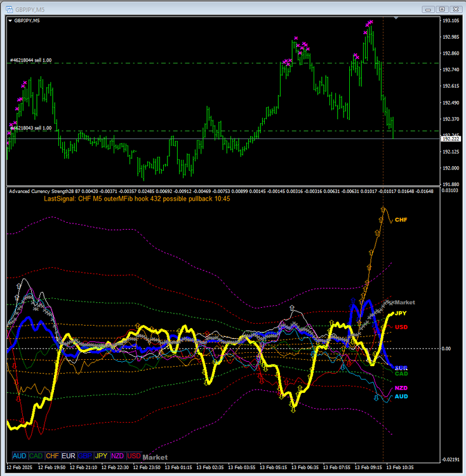The image size is (466, 476).
Task: Maximize the GBPJPY,M5 chart window
Action: click(442, 10)
